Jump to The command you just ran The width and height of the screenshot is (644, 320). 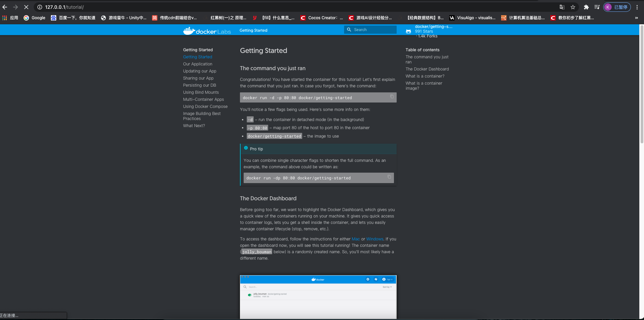coord(427,59)
